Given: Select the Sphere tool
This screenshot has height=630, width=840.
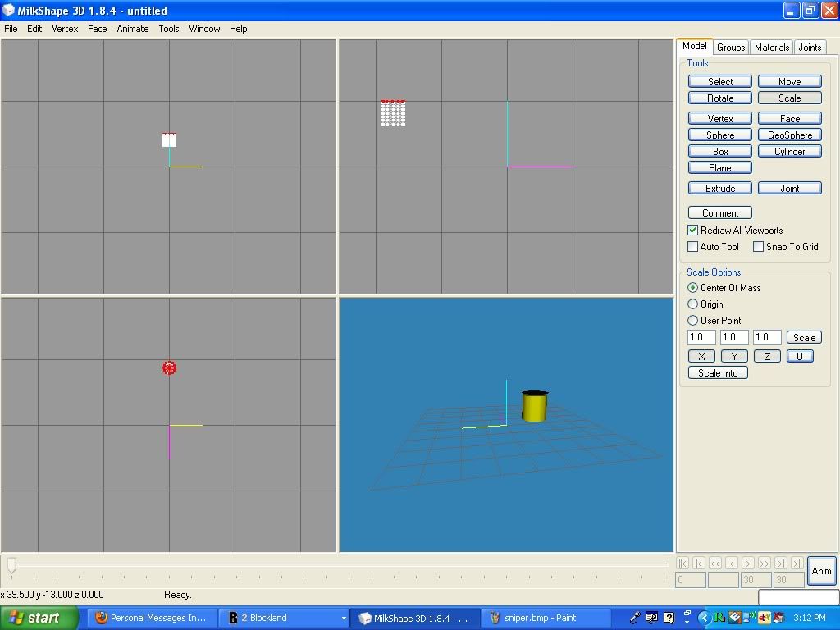Looking at the screenshot, I should pos(719,135).
